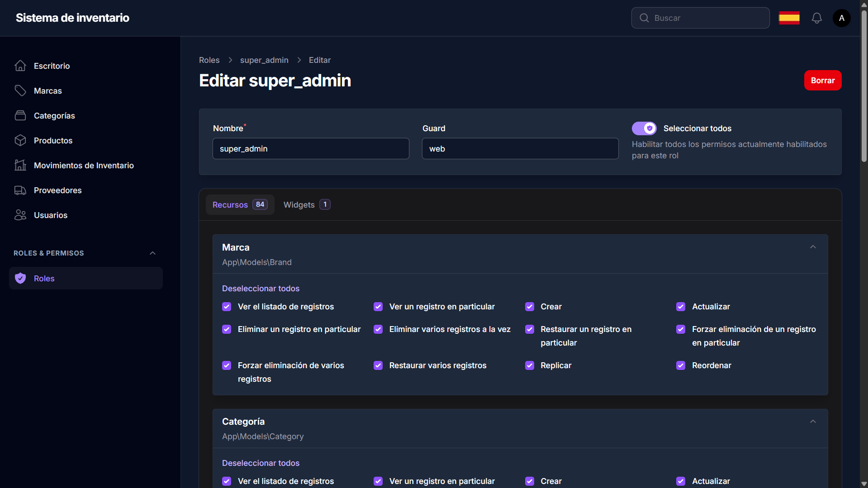The height and width of the screenshot is (488, 868).
Task: Select Roles in sidebar
Action: click(86, 278)
